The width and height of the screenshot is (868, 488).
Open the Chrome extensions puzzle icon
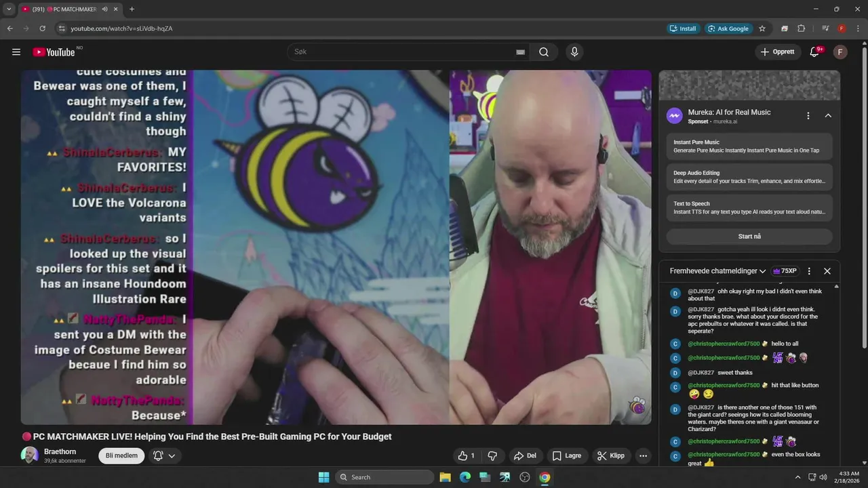coord(801,28)
